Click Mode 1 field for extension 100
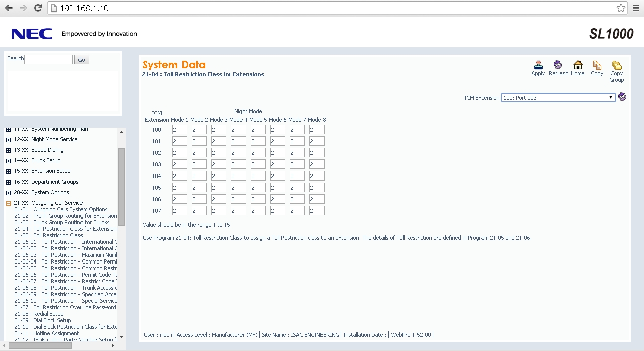 [179, 130]
